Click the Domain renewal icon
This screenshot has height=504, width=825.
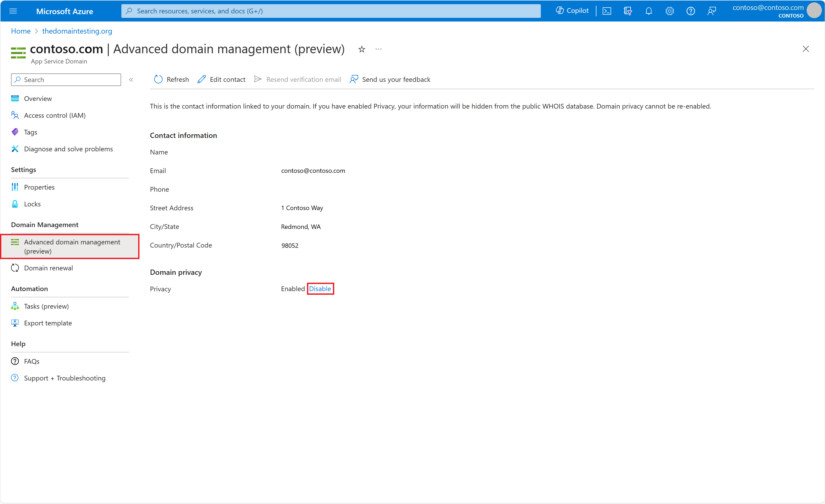point(16,268)
